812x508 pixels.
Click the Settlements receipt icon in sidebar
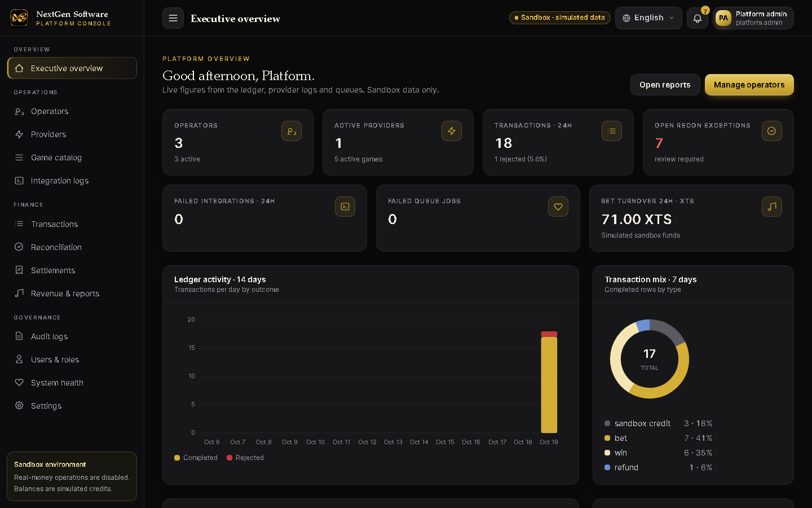[x=19, y=270]
